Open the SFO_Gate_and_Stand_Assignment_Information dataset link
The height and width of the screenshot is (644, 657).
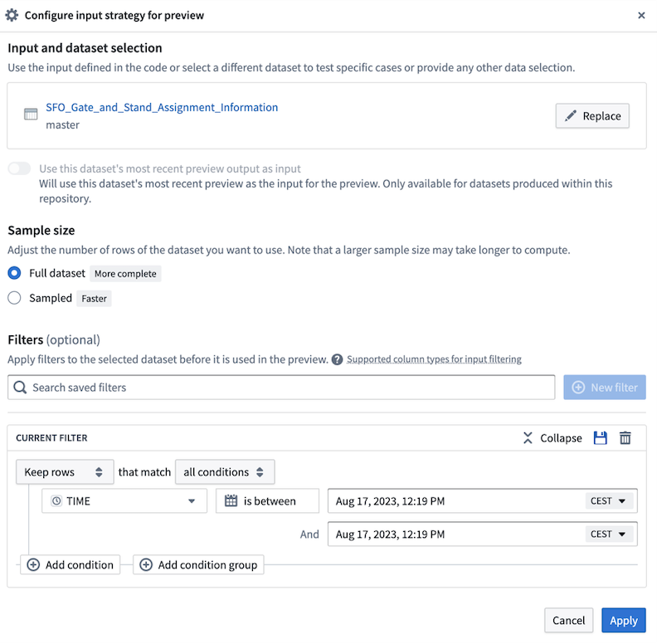pos(162,107)
